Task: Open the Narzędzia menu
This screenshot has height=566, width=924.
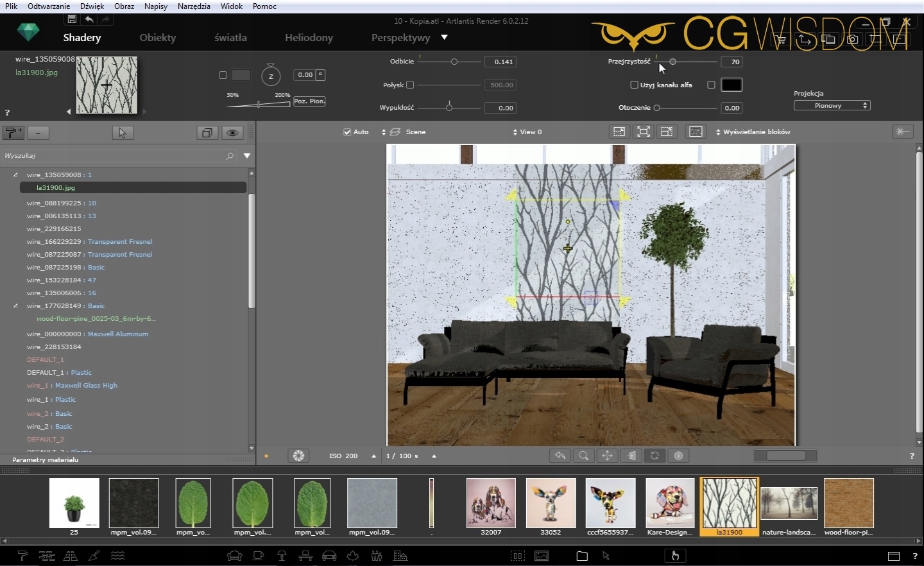Action: pyautogui.click(x=194, y=6)
